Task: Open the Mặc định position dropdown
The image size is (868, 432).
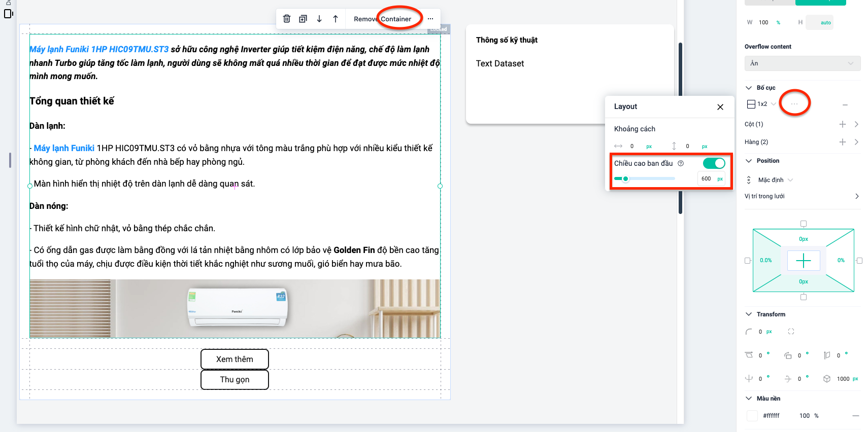Action: point(775,180)
